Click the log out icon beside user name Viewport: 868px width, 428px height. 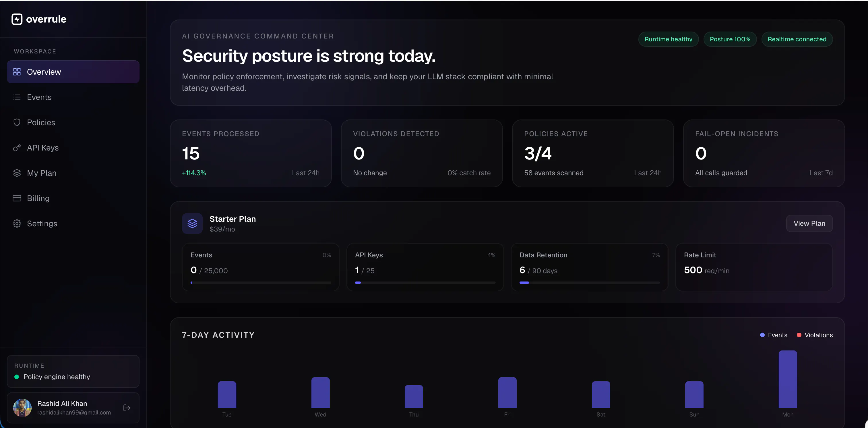(x=127, y=408)
